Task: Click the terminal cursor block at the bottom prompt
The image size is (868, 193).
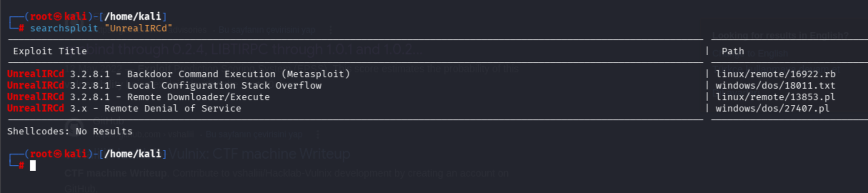Action: [33, 166]
